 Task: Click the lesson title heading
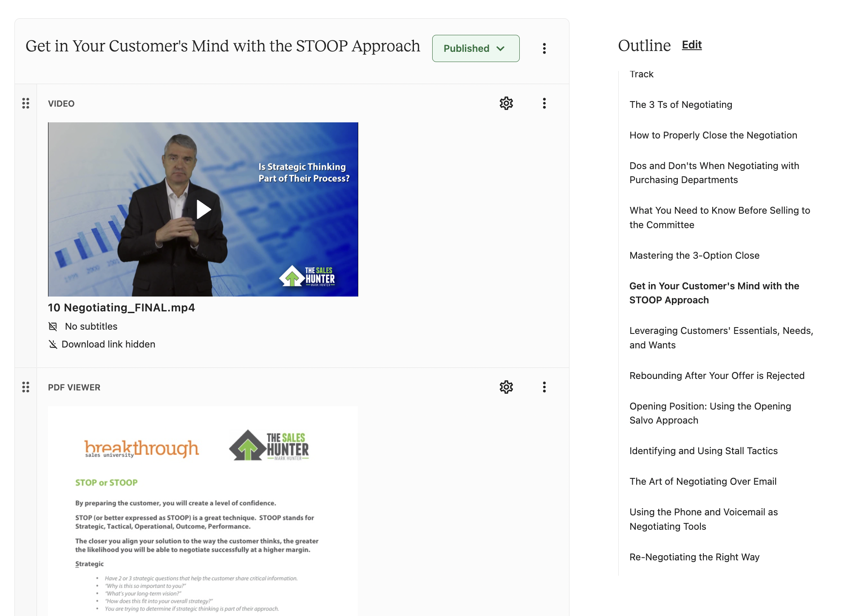click(223, 46)
